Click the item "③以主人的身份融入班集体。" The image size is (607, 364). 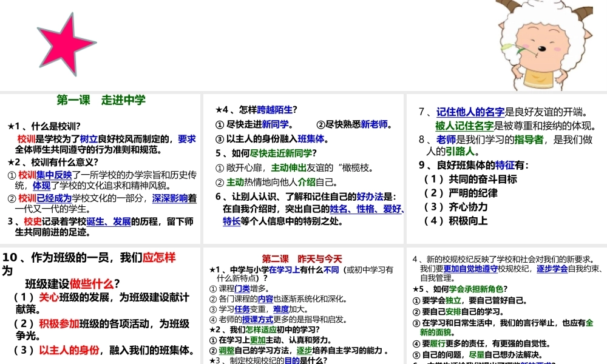(x=273, y=139)
